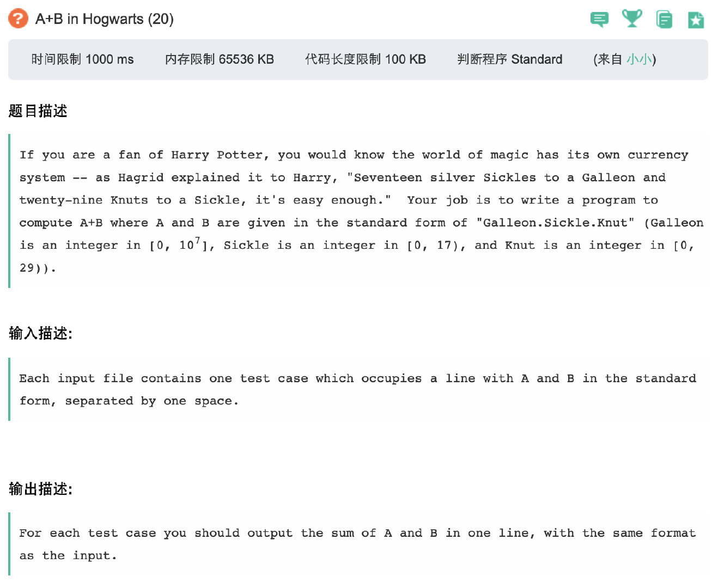Image resolution: width=718 pixels, height=588 pixels.
Task: Click the line starting "If you are a fan"
Action: [x=354, y=155]
